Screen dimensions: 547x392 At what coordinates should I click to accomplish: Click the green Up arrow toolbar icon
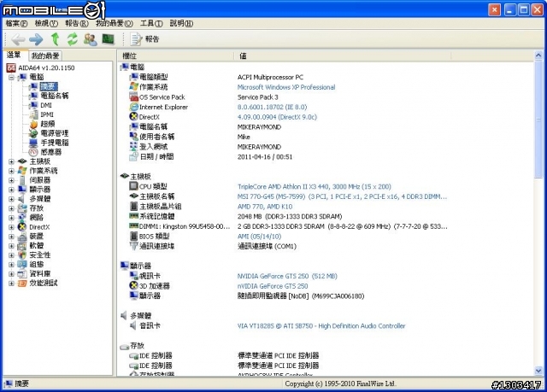[x=55, y=39]
